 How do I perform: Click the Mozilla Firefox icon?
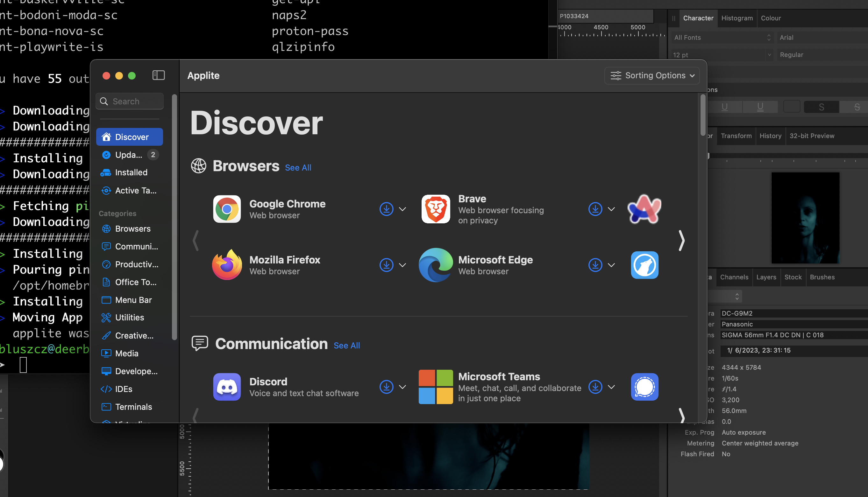227,265
